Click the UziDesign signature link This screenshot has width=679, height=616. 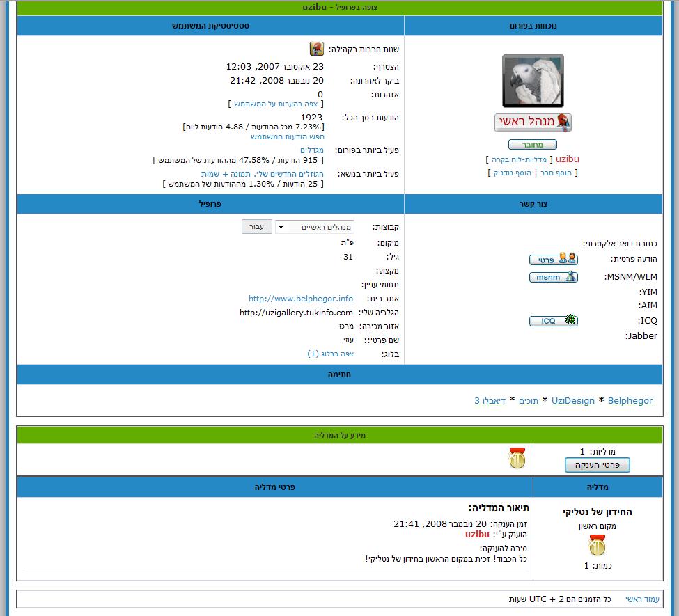click(573, 401)
